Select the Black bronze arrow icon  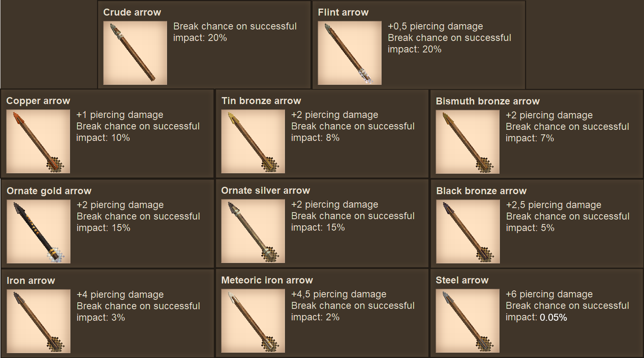(x=468, y=231)
